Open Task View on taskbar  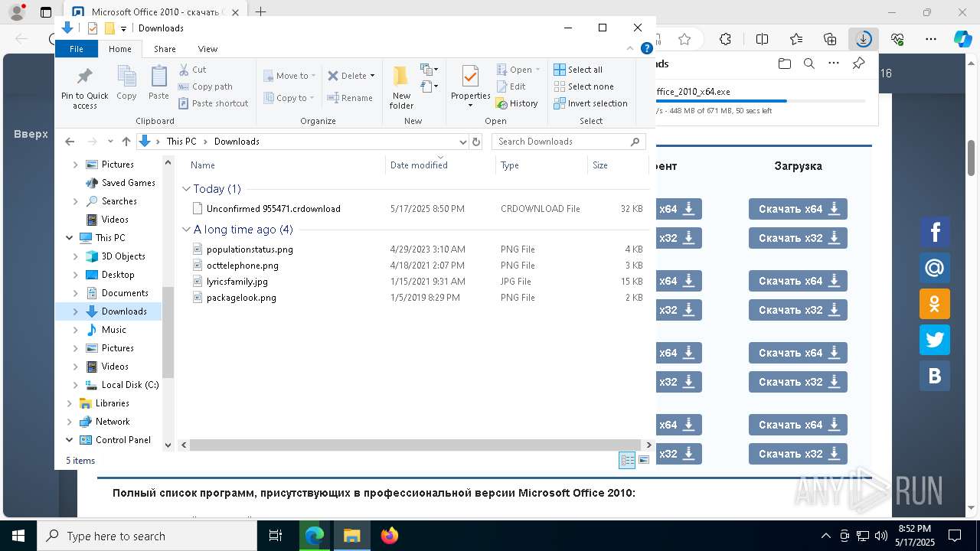pyautogui.click(x=276, y=536)
